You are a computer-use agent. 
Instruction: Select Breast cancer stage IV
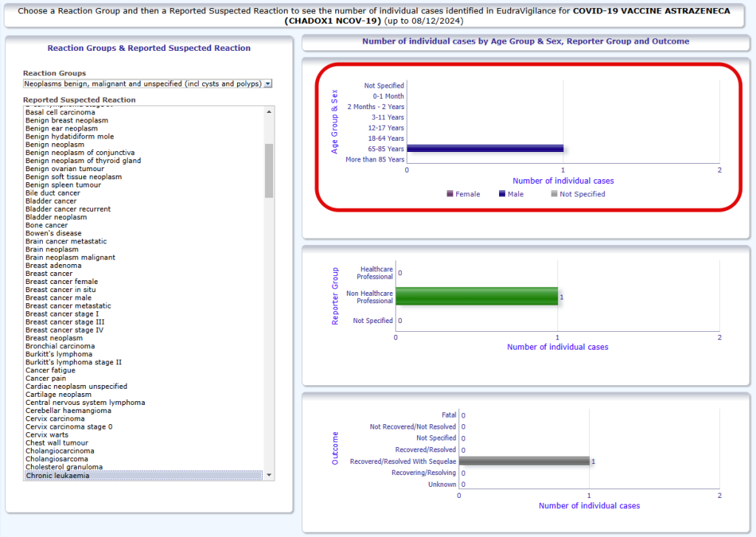(x=64, y=330)
